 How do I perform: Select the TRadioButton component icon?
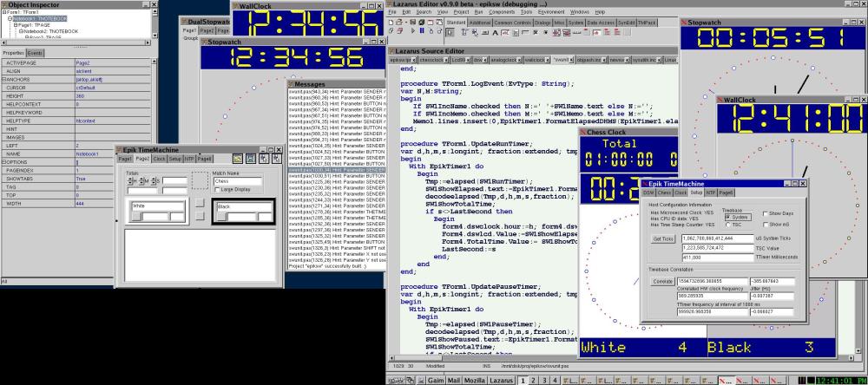pyautogui.click(x=546, y=32)
